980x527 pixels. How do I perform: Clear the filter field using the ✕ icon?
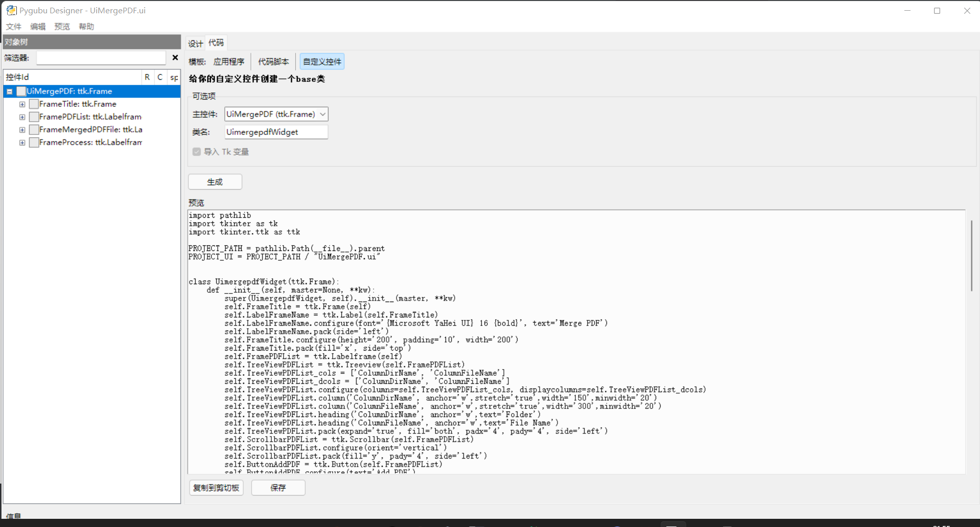click(175, 57)
